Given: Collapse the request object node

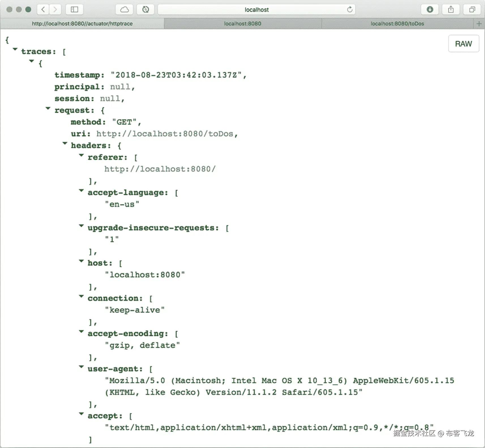Looking at the screenshot, I should (48, 108).
